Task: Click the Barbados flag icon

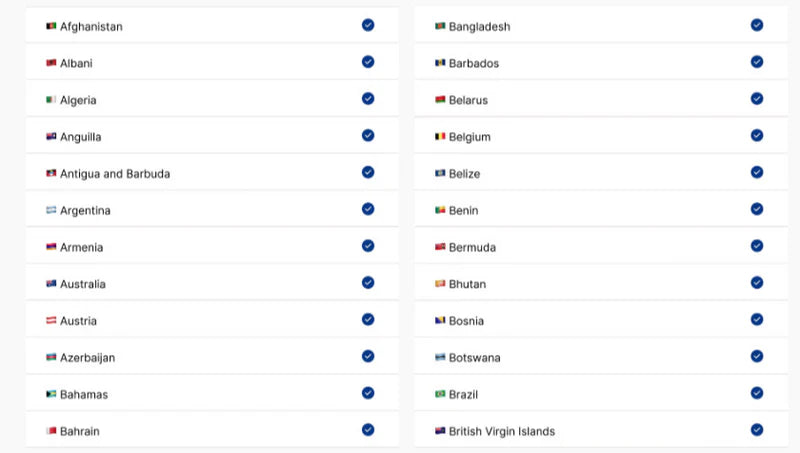Action: pyautogui.click(x=440, y=63)
